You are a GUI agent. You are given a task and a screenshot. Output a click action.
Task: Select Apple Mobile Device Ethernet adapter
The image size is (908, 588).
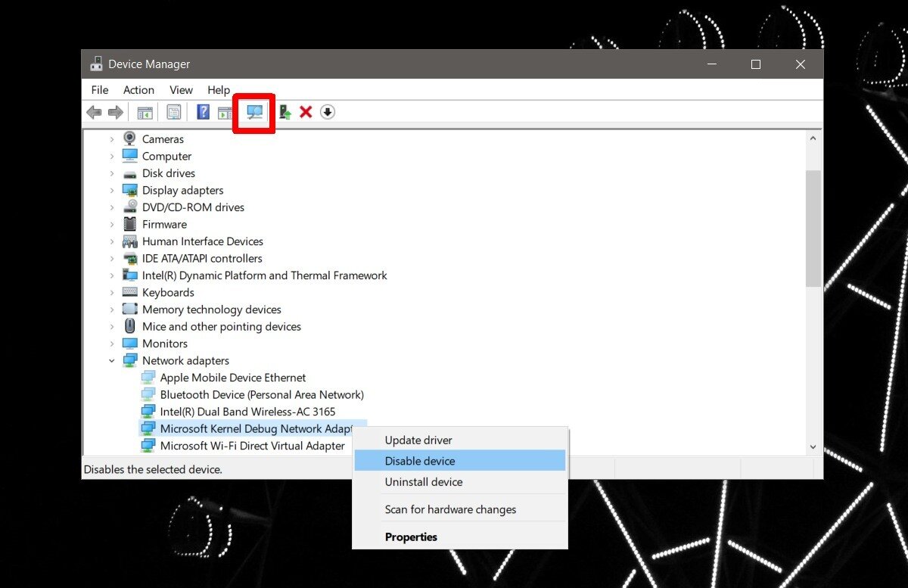[233, 378]
